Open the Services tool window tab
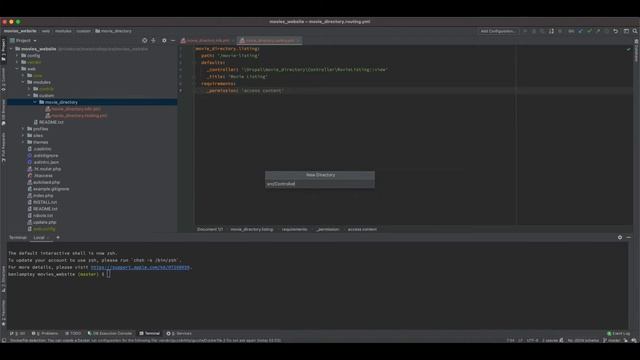Screen dimensions: 640x360 [x=179, y=333]
